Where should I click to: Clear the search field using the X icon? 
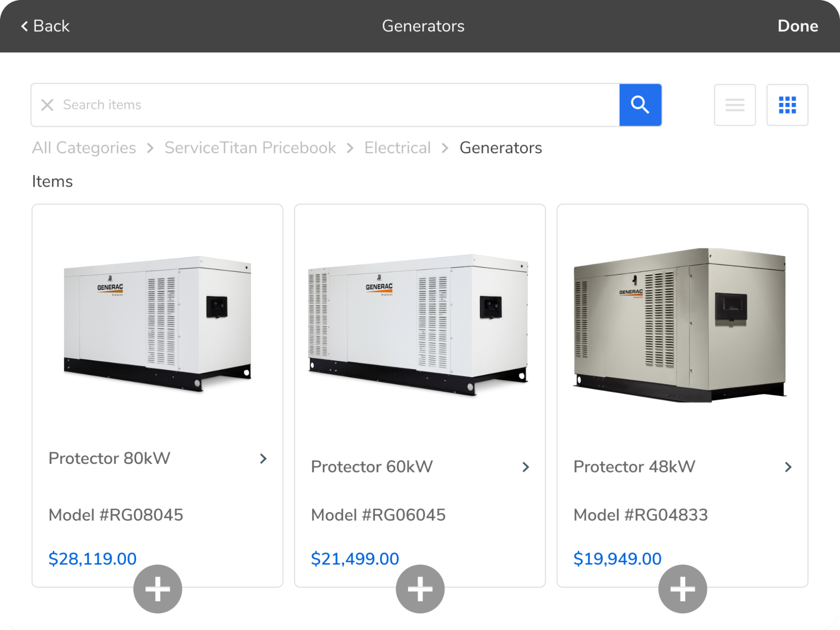pyautogui.click(x=47, y=105)
